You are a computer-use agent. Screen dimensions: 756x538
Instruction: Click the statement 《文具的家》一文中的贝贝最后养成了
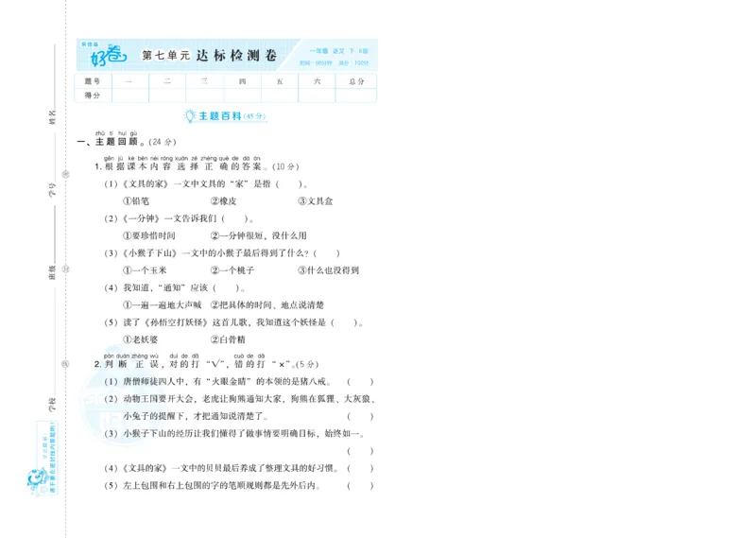coord(221,469)
